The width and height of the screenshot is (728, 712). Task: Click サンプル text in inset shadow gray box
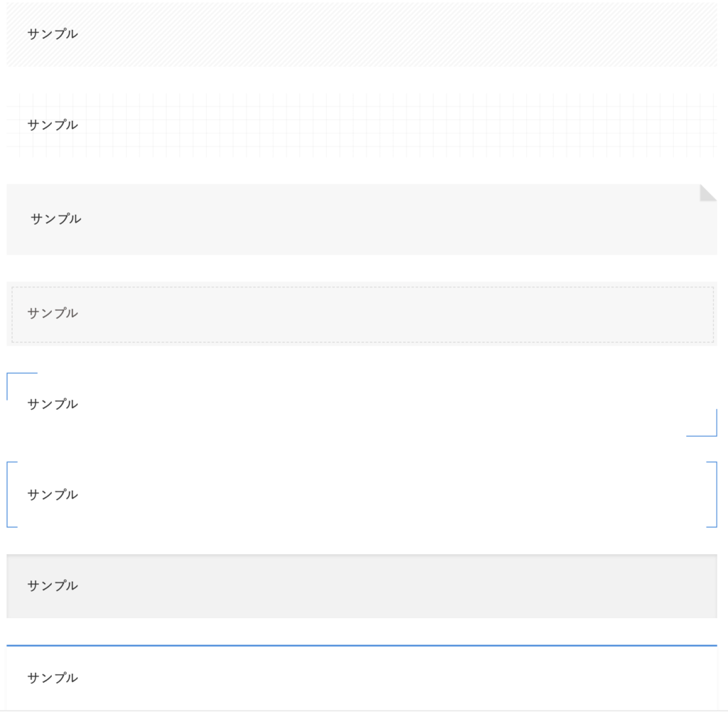click(53, 585)
